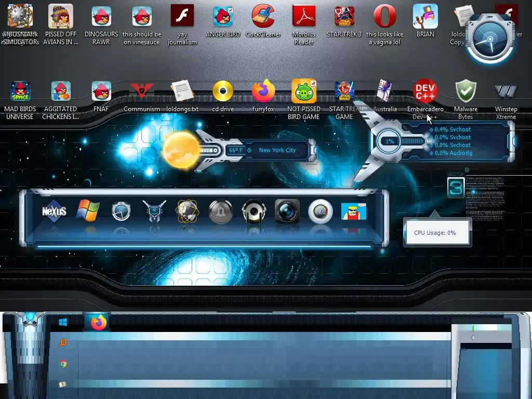This screenshot has width=532, height=399.
Task: Click the headphones icon in dock
Action: 254,211
